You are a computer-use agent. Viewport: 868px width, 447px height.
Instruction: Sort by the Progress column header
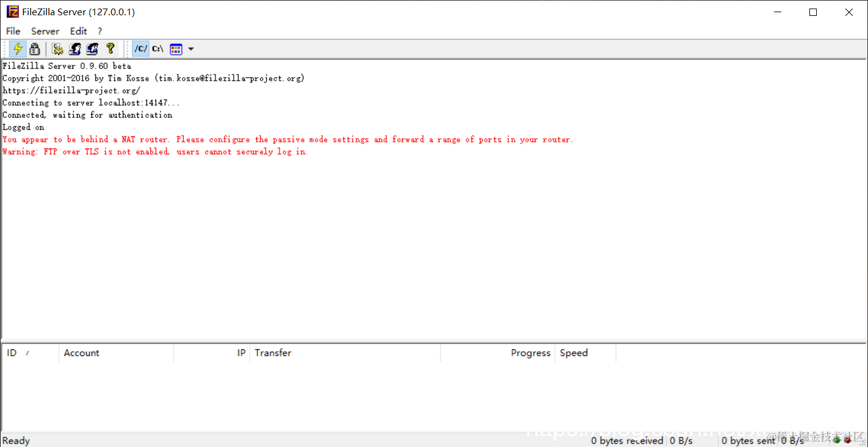(x=497, y=353)
